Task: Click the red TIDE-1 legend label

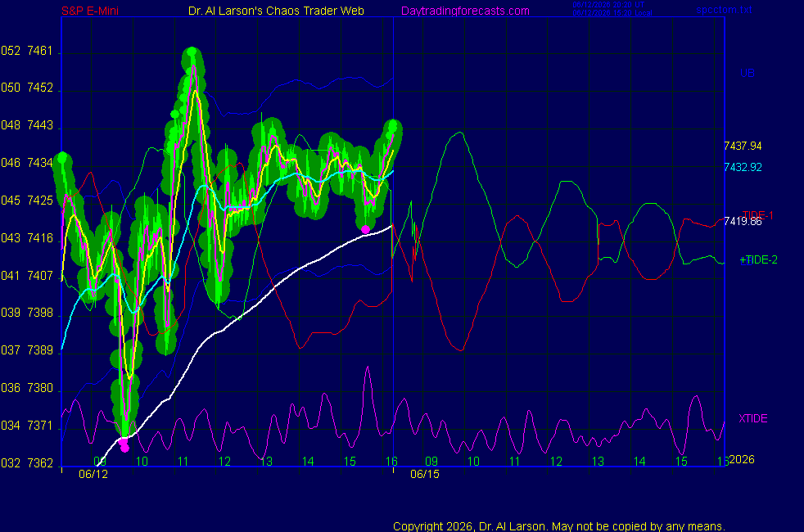Action: point(757,214)
